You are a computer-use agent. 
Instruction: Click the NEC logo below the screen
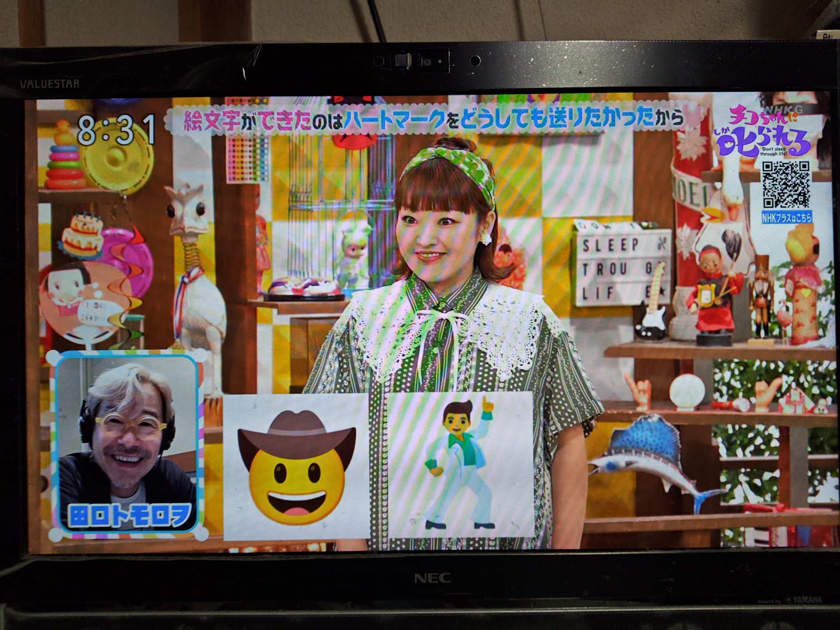432,578
